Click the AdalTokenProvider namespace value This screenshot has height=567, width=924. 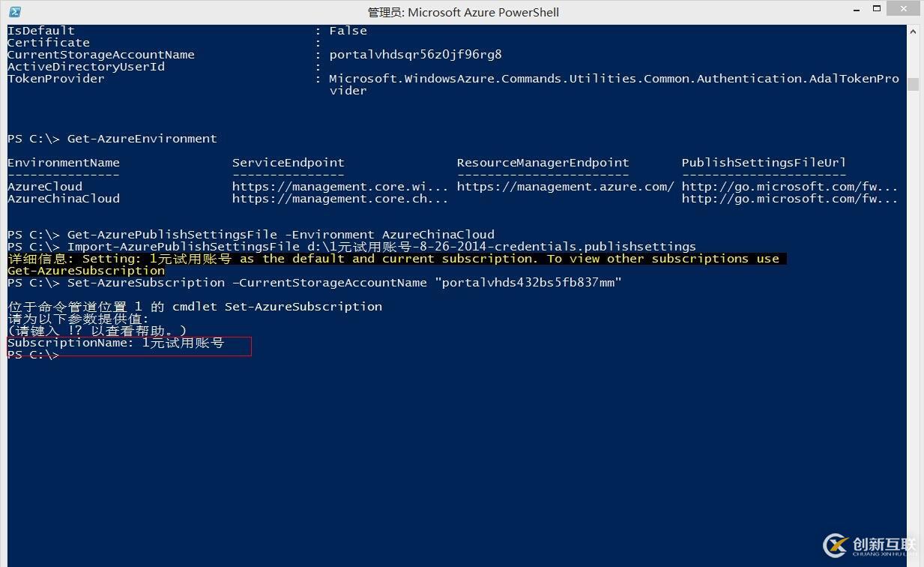click(614, 85)
